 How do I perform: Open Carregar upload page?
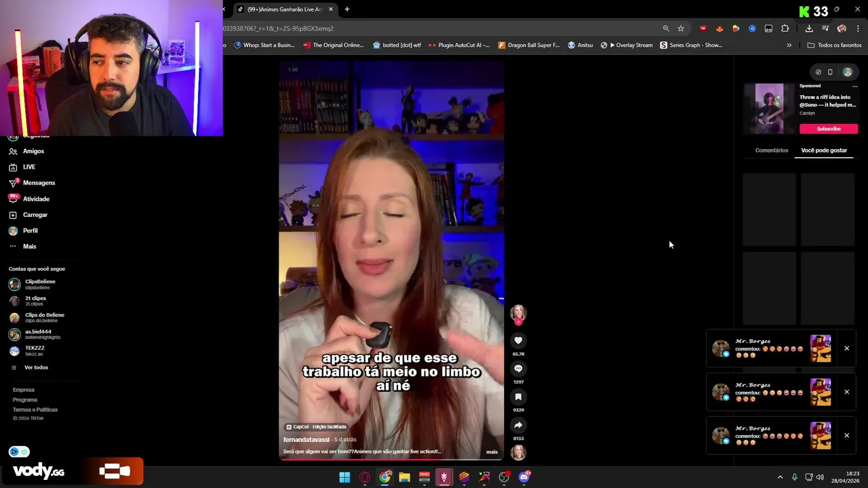28,215
